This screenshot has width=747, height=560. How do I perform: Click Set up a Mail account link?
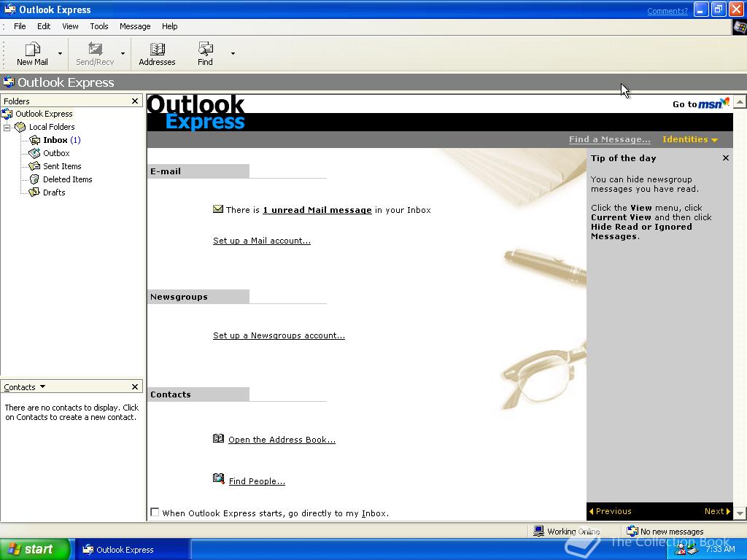[262, 241]
